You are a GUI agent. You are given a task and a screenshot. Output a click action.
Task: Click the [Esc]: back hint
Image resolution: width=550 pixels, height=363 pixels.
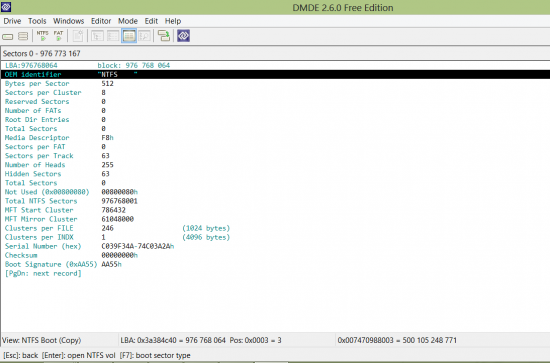(21, 355)
